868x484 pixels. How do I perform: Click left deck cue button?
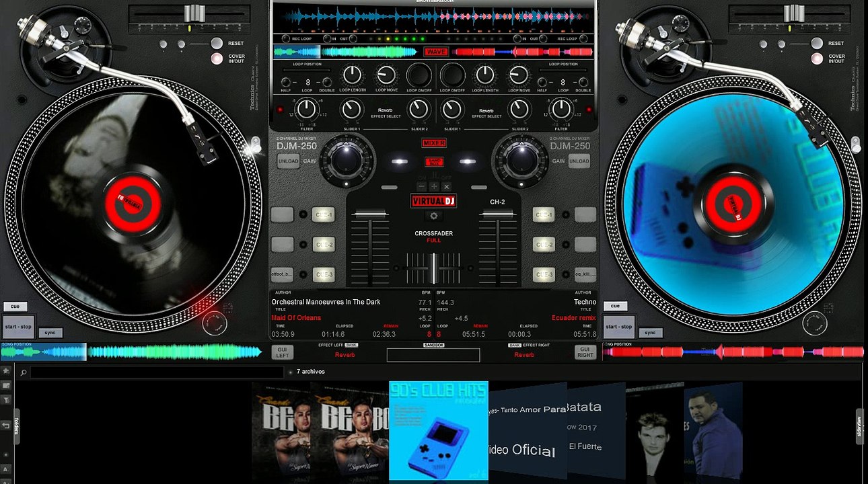point(15,307)
